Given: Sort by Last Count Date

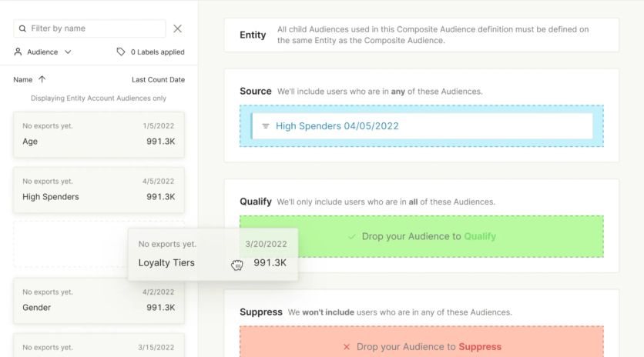Looking at the screenshot, I should point(158,79).
